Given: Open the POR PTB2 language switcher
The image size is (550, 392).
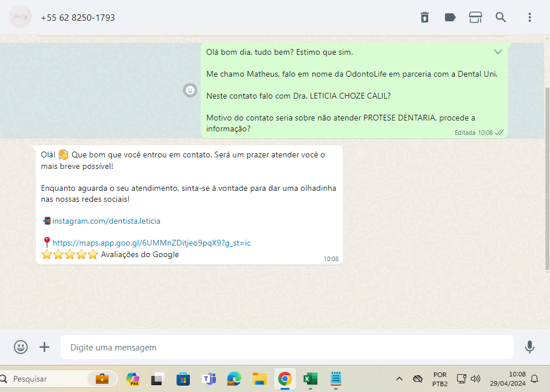Looking at the screenshot, I should [x=440, y=379].
